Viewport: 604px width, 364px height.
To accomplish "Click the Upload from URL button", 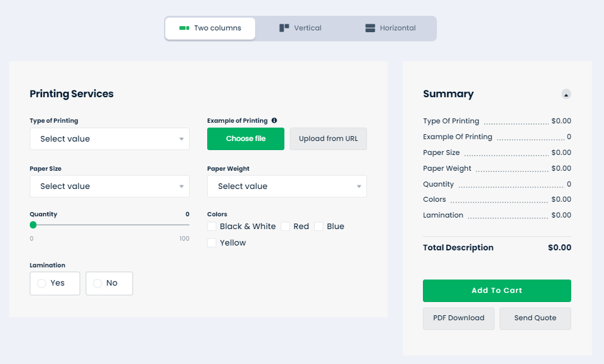I will point(328,139).
